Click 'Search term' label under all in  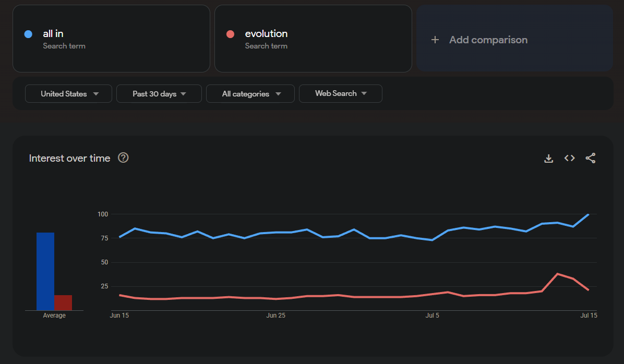tap(64, 46)
